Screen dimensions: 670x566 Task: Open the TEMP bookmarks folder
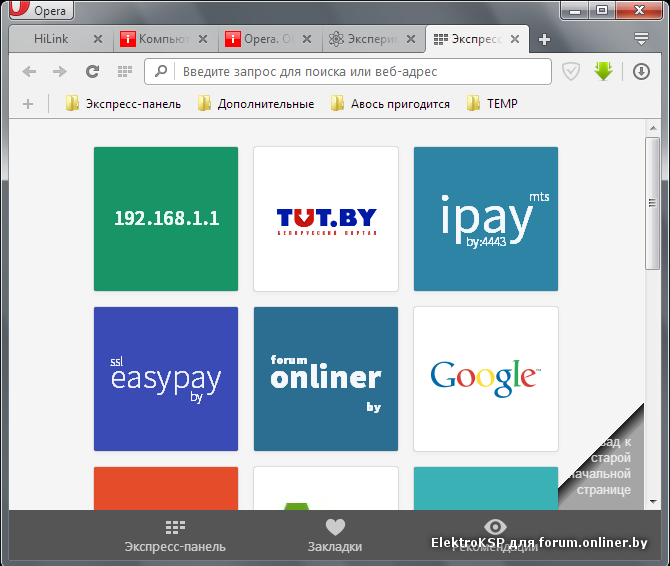492,104
